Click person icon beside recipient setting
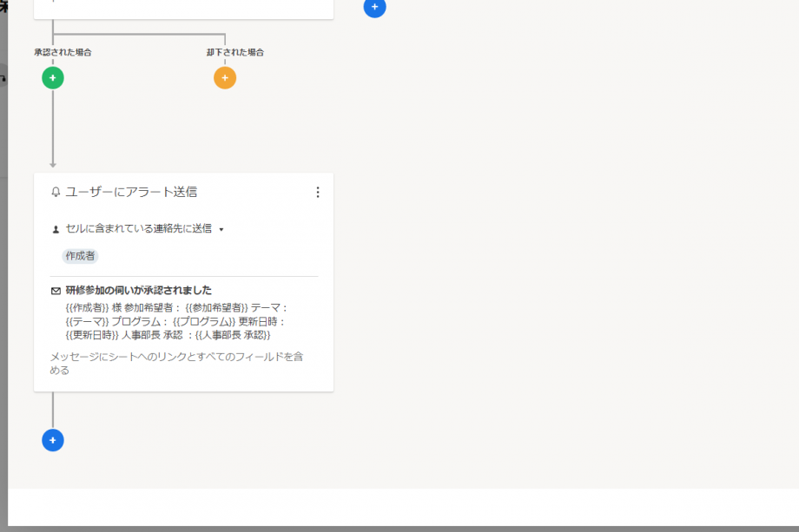 point(56,229)
